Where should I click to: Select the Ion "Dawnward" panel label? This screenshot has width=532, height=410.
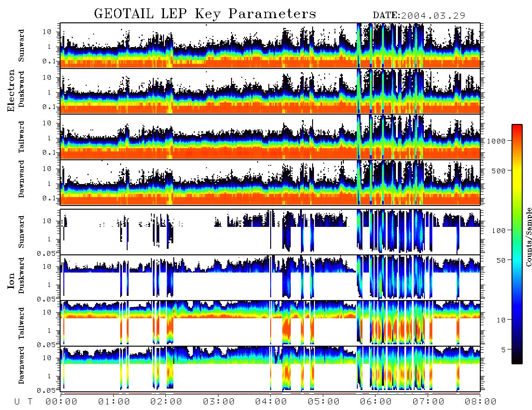21,365
